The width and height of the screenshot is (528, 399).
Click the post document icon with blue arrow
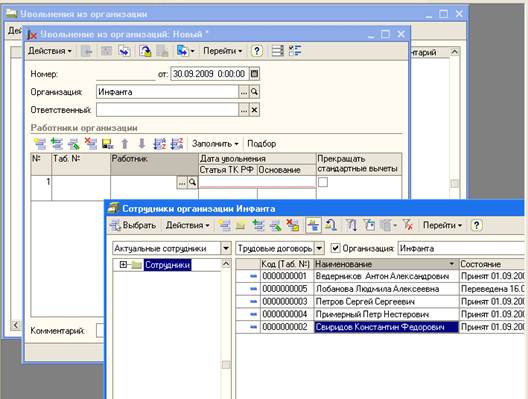(125, 51)
